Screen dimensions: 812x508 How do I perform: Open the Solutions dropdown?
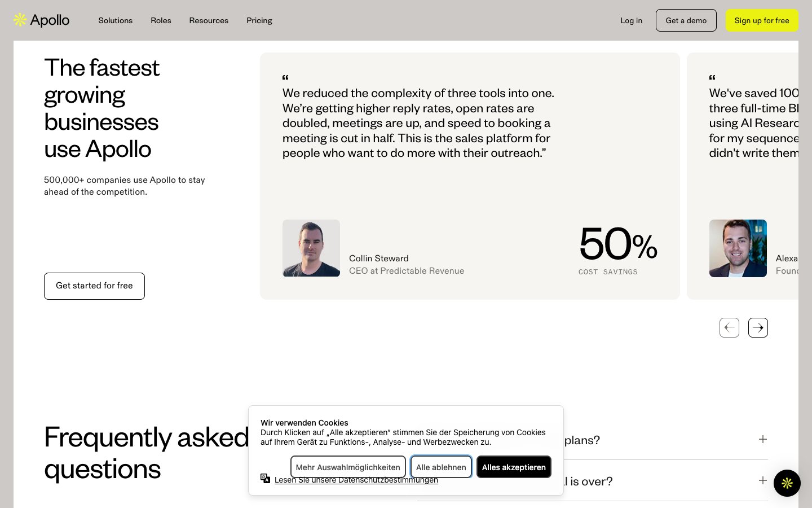115,20
